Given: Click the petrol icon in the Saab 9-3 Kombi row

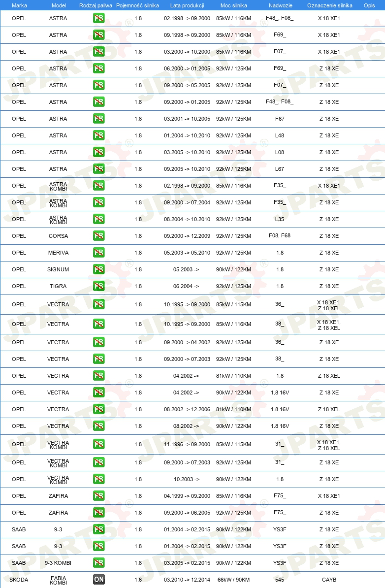Looking at the screenshot, I should (99, 562).
